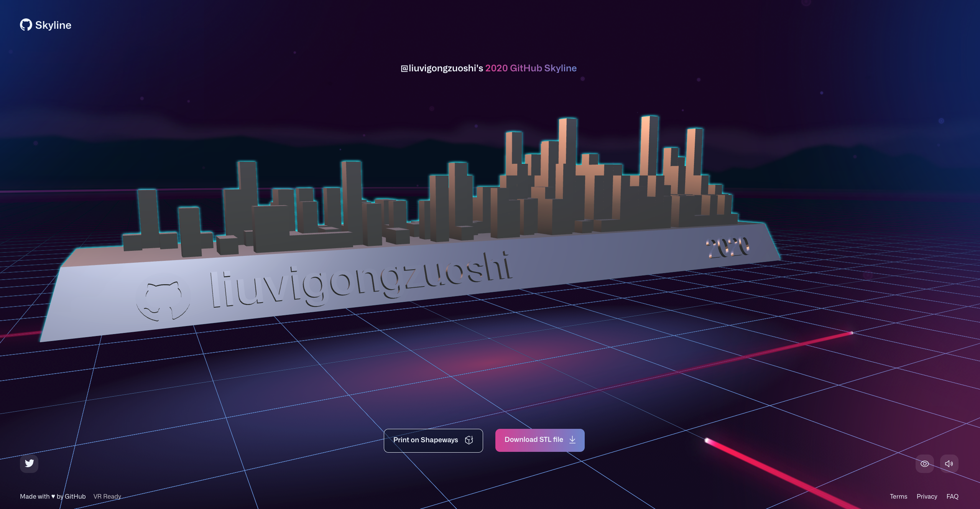Screen dimensions: 980x509
Task: Click the cube icon on the Shapeways button
Action: (x=469, y=440)
